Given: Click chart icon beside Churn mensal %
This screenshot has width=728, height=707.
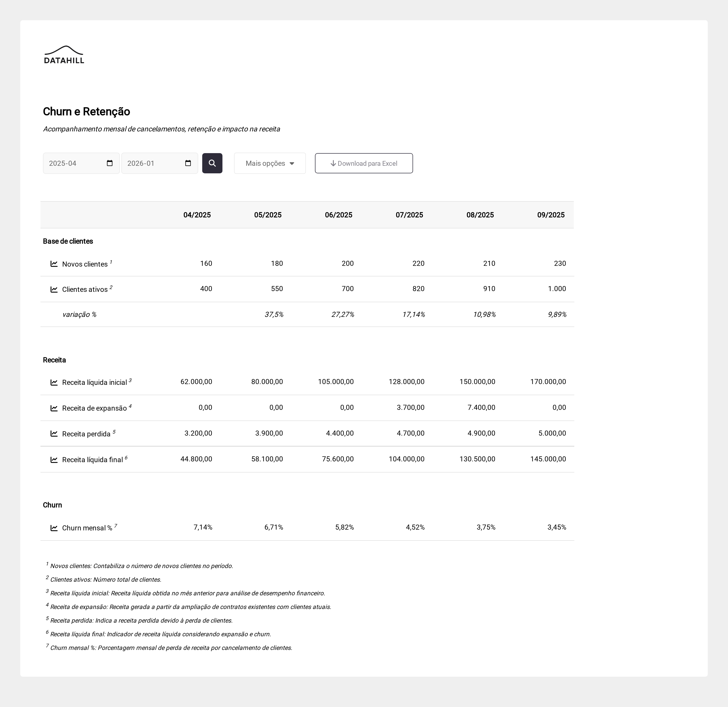Looking at the screenshot, I should [54, 528].
